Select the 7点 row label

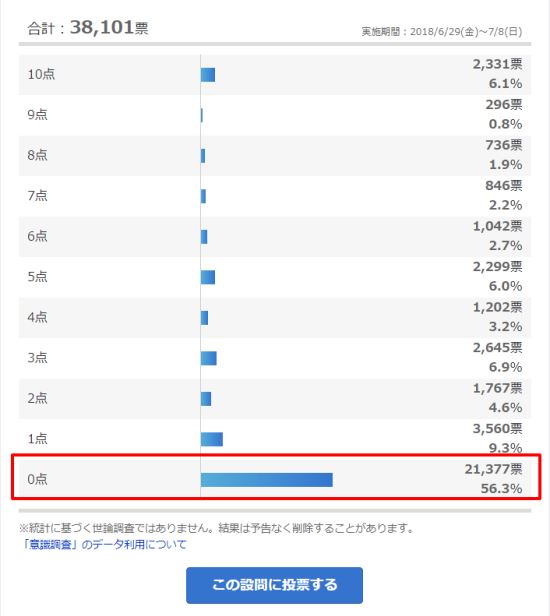pos(37,196)
